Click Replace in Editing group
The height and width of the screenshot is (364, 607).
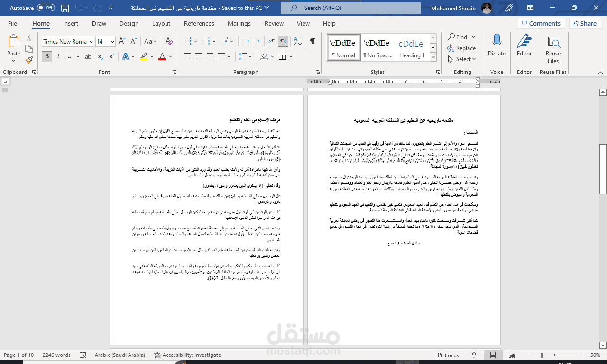coord(461,48)
